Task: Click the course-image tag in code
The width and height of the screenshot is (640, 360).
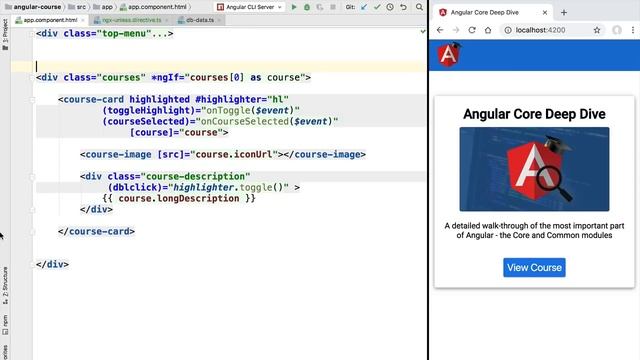Action: [x=118, y=154]
